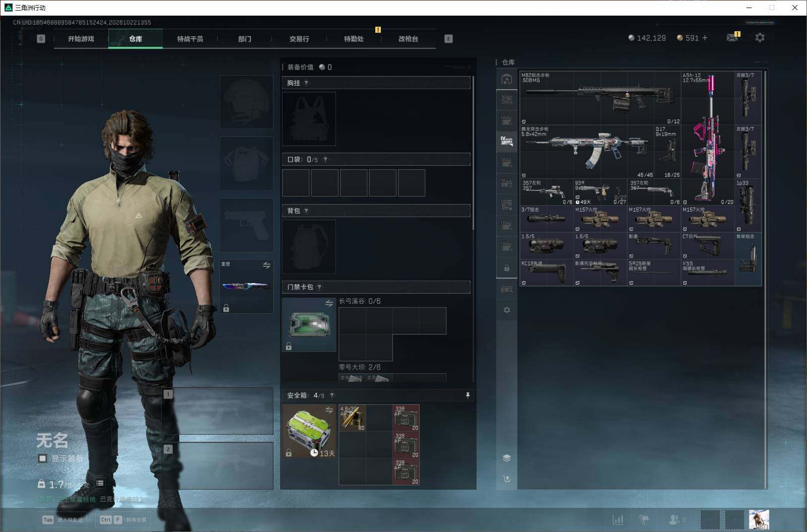Open the settings gear in top bar

point(760,38)
